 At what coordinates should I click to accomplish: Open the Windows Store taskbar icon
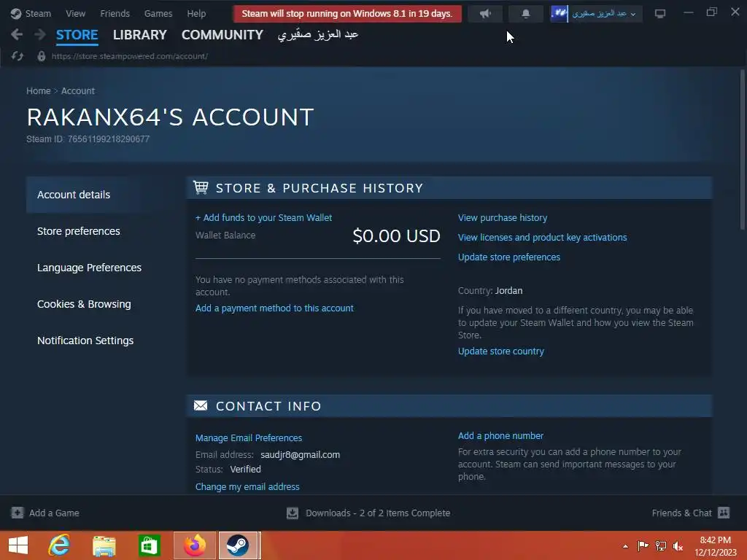point(149,545)
